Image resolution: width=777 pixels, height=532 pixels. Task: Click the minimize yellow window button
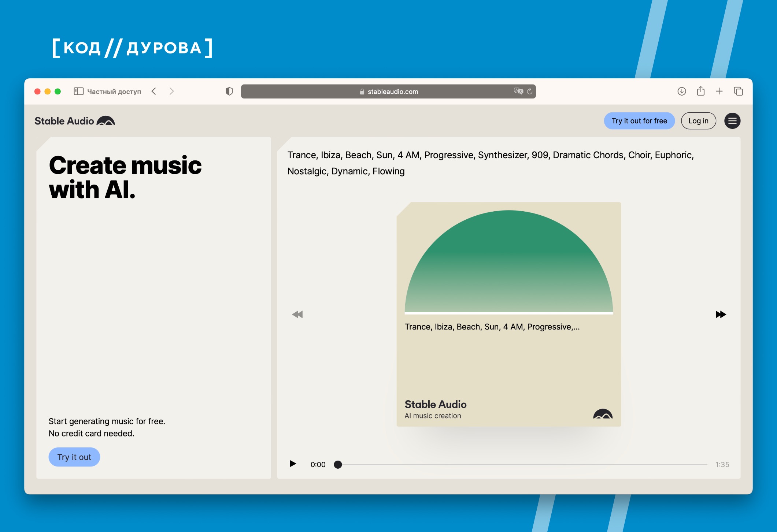click(x=47, y=92)
